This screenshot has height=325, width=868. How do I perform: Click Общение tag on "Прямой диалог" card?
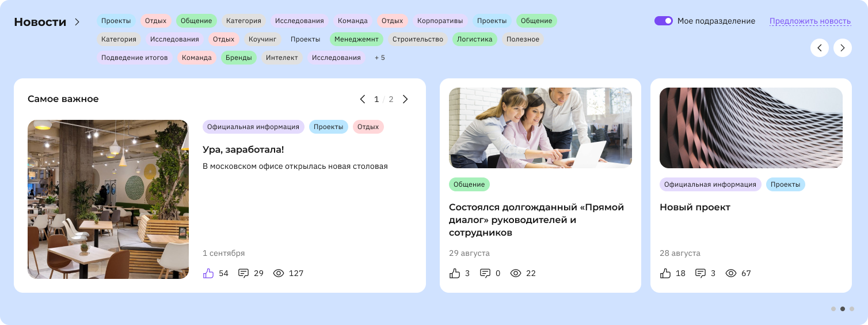tap(469, 184)
